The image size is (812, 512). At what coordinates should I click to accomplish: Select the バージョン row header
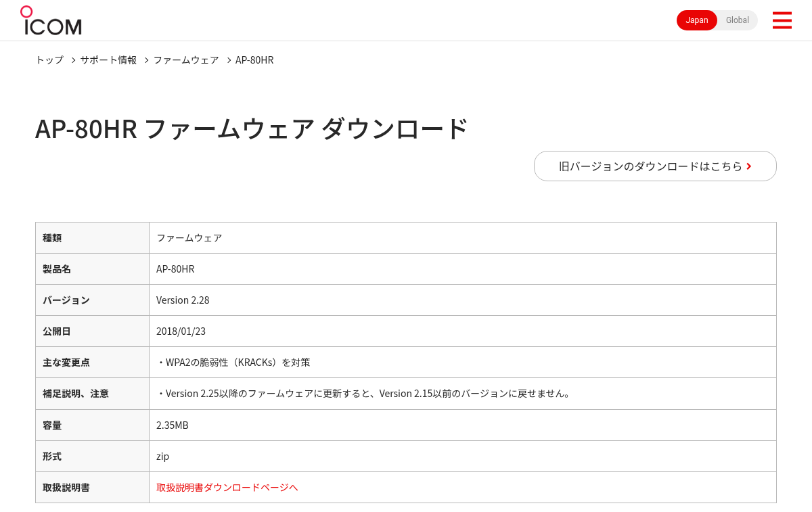(x=92, y=300)
